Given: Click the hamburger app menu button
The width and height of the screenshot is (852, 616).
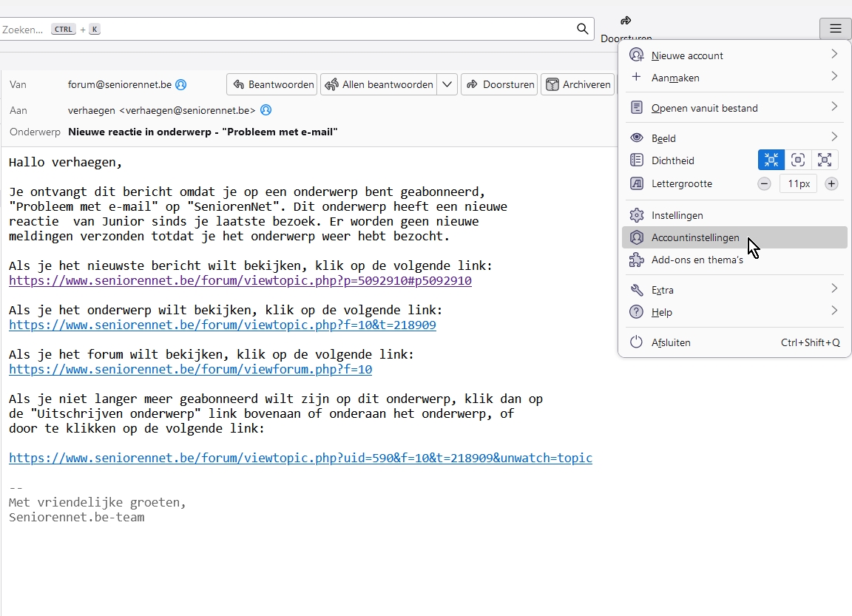Looking at the screenshot, I should [835, 29].
